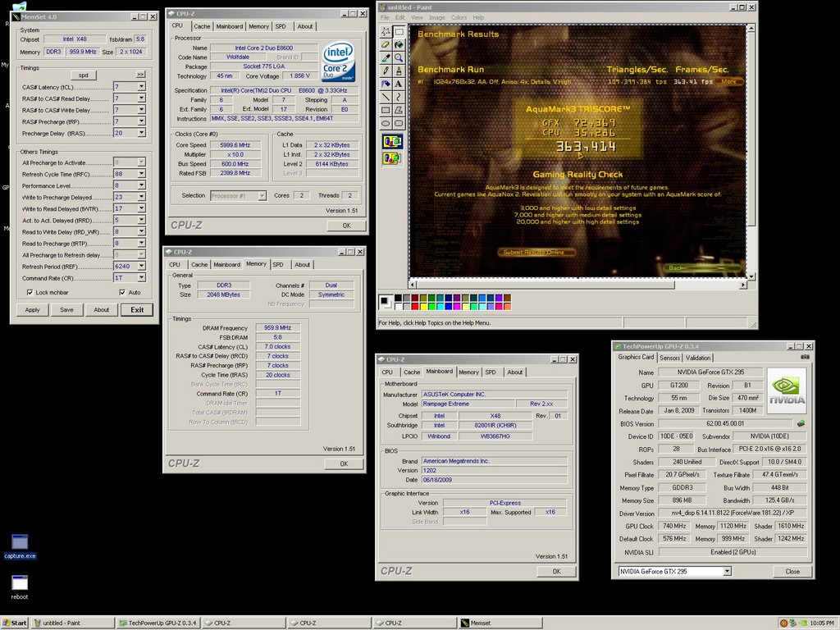This screenshot has height=630, width=840.
Task: Pick the Eraser tool in Paint
Action: 386,44
